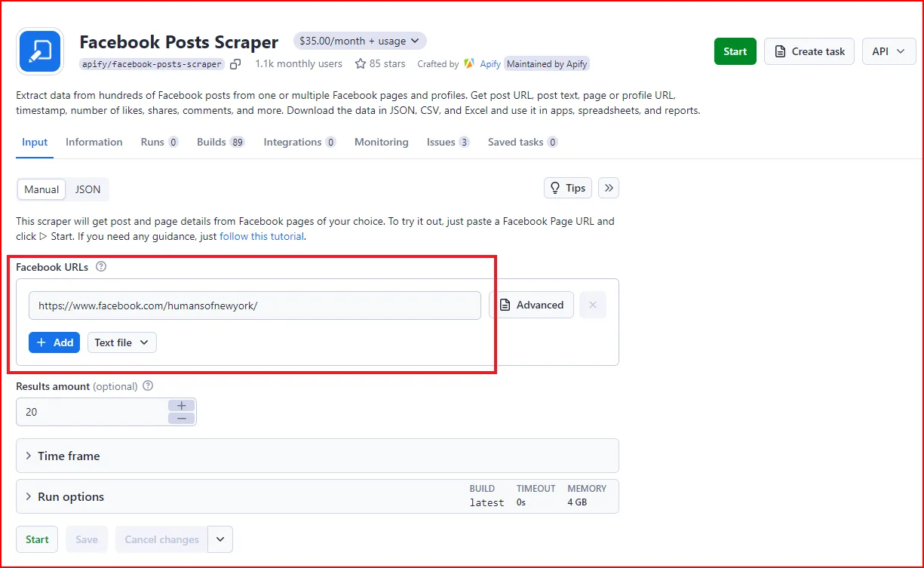Open help tooltip for Facebook URLs
Image resolution: width=924 pixels, height=568 pixels.
click(101, 266)
